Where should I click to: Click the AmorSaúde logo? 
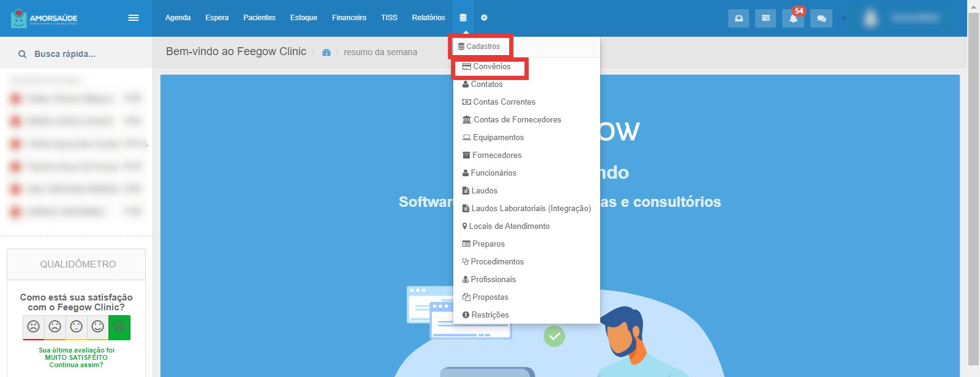[44, 18]
